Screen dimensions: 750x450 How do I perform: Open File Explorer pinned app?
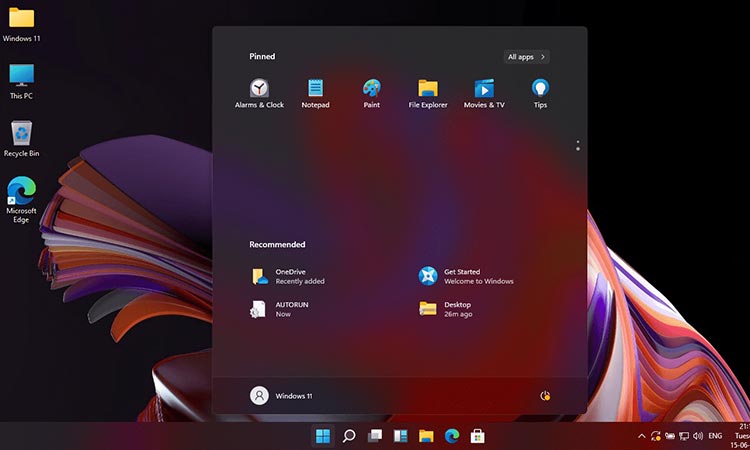(x=428, y=94)
